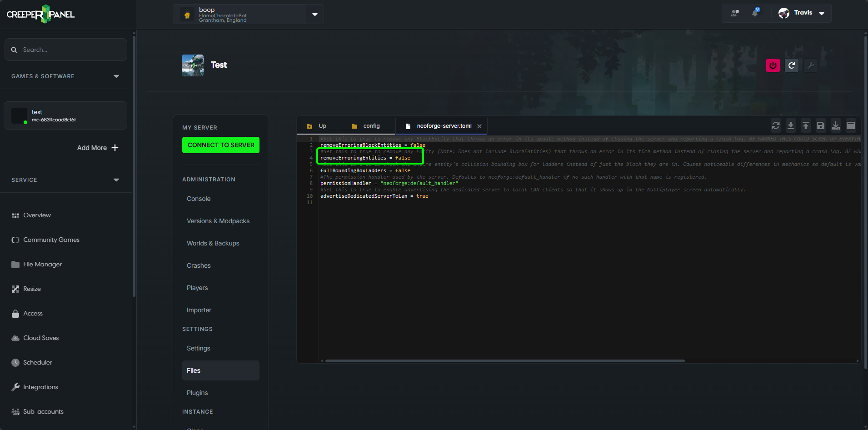
Task: Collapse the SERVICE sidebar section
Action: (116, 180)
